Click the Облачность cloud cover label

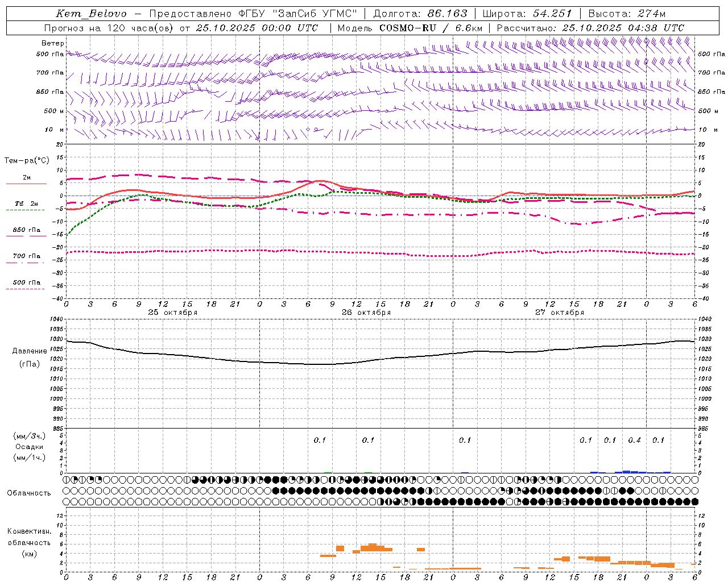coord(29,493)
